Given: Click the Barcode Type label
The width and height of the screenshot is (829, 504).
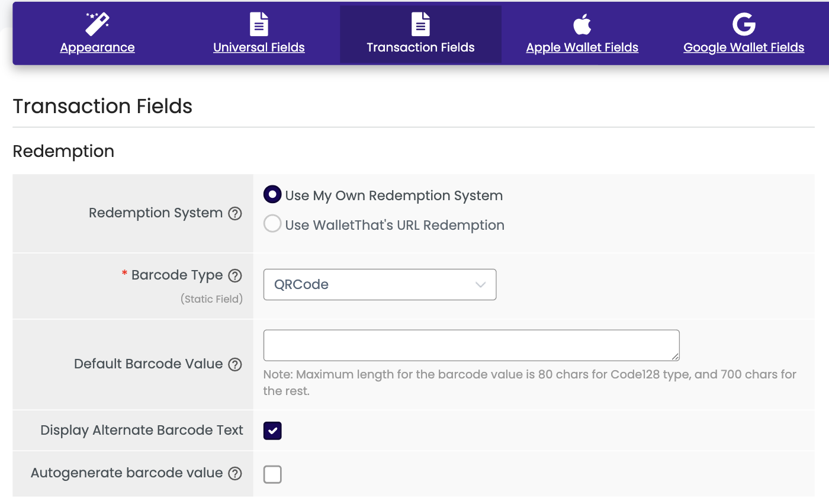Looking at the screenshot, I should 177,275.
